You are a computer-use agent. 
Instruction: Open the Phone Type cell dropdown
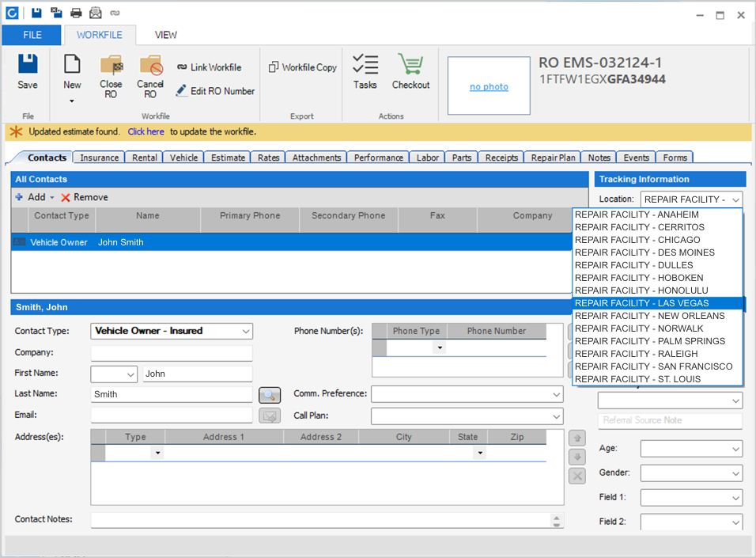(440, 347)
